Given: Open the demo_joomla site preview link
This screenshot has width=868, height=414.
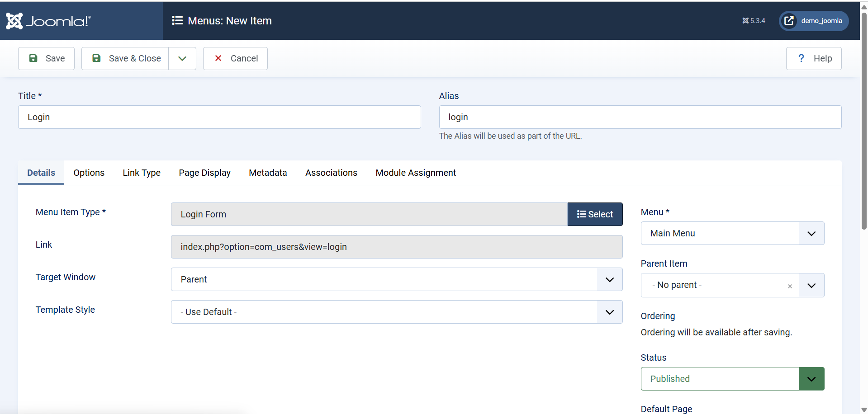Looking at the screenshot, I should click(814, 21).
